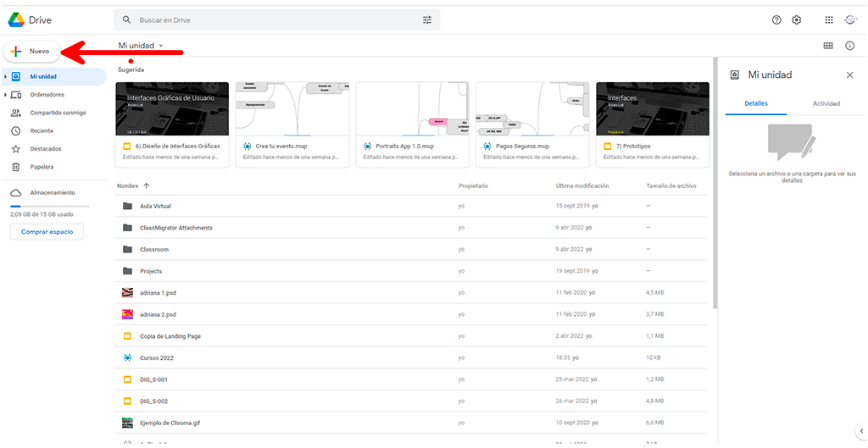Click the file list vertical scrollbar
Screen dimensions: 868x448
click(714, 183)
